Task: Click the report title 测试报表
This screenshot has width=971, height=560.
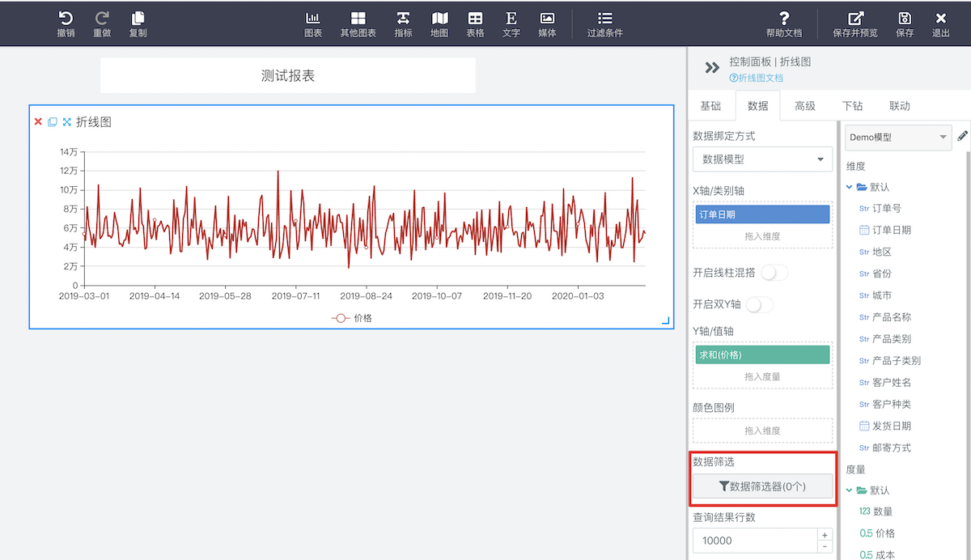Action: [x=288, y=76]
